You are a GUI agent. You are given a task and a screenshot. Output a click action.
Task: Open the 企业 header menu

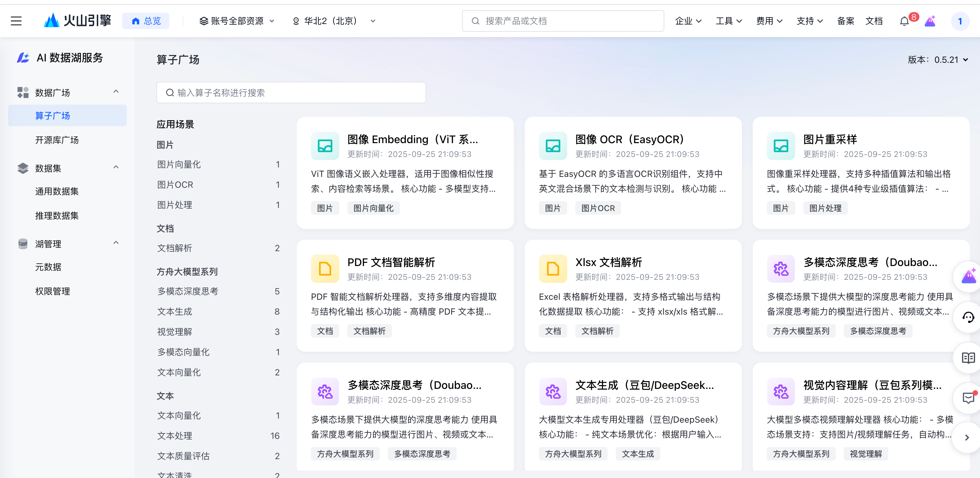(688, 21)
